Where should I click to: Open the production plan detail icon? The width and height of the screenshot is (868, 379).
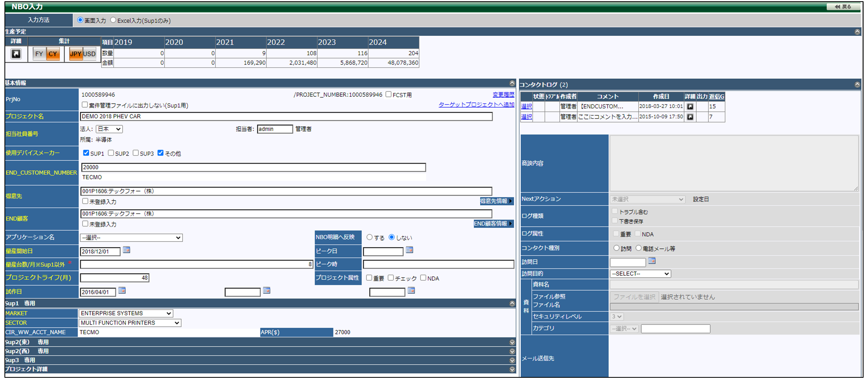point(16,54)
